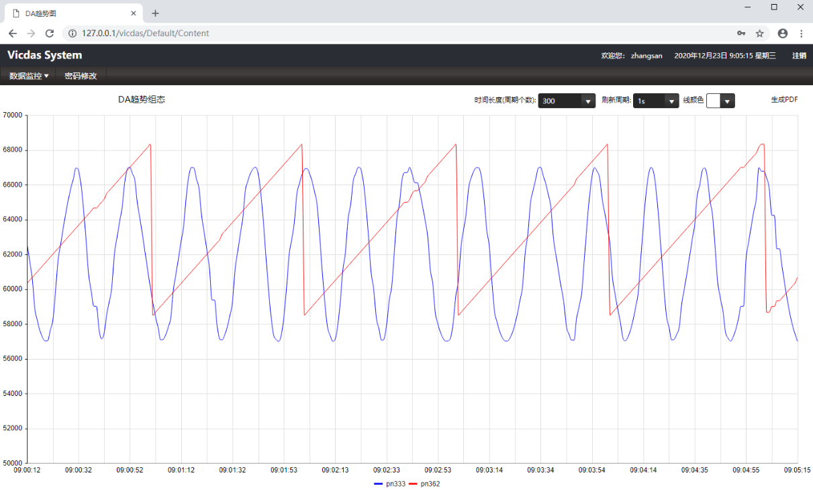Click the 09:04:35 time axis label
Image resolution: width=813 pixels, height=504 pixels.
click(695, 470)
